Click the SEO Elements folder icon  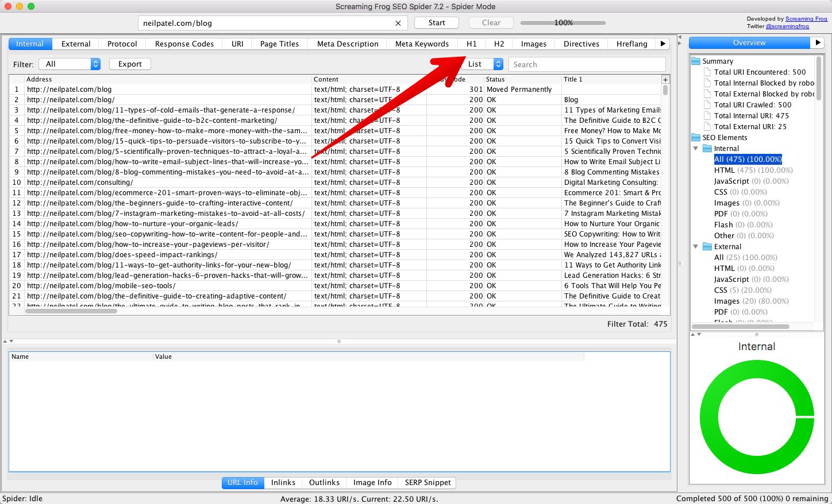[x=696, y=137]
